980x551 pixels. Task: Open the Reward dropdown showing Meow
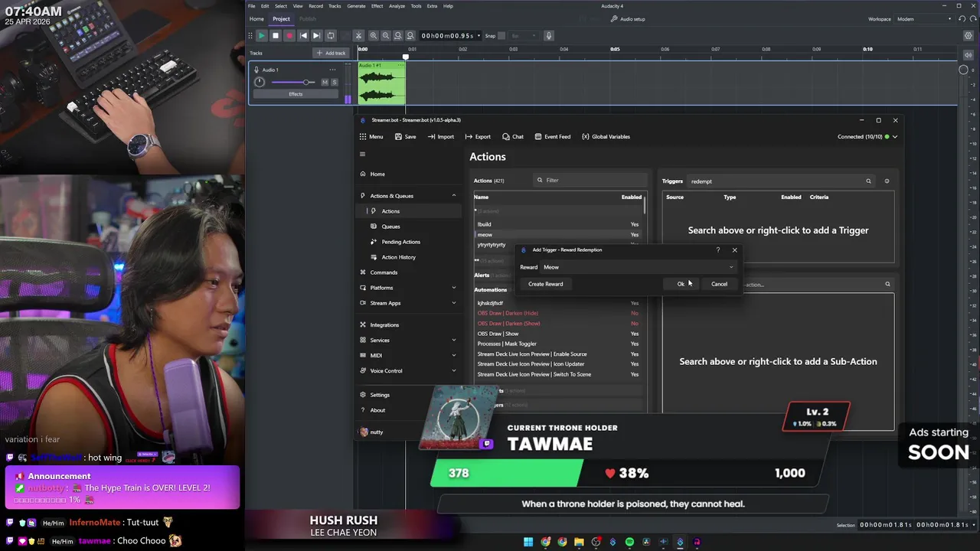point(639,267)
